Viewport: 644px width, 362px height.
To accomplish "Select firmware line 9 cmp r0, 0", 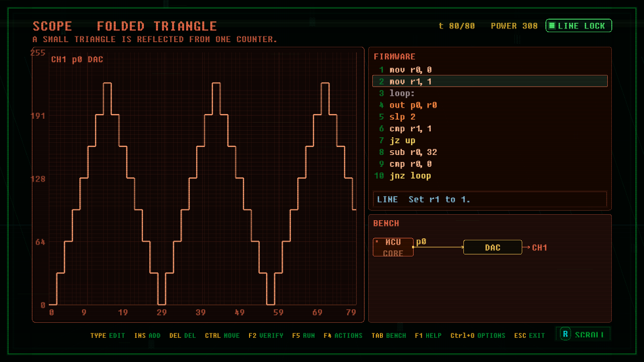I will [x=490, y=164].
